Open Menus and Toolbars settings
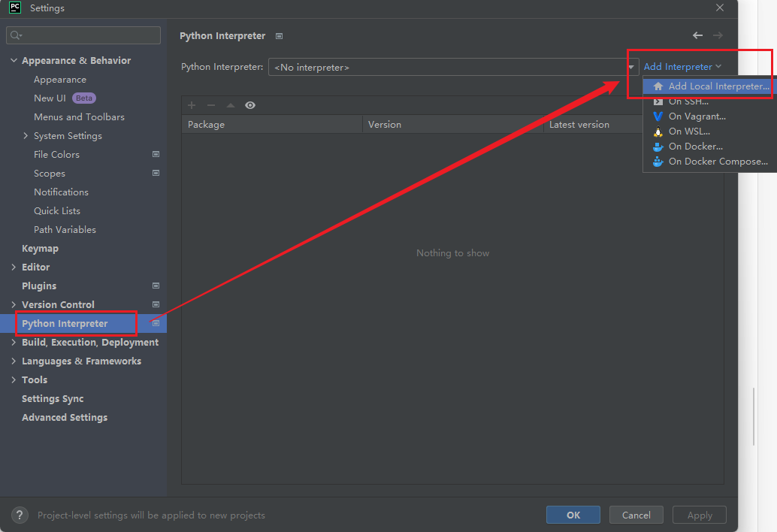 click(x=80, y=117)
